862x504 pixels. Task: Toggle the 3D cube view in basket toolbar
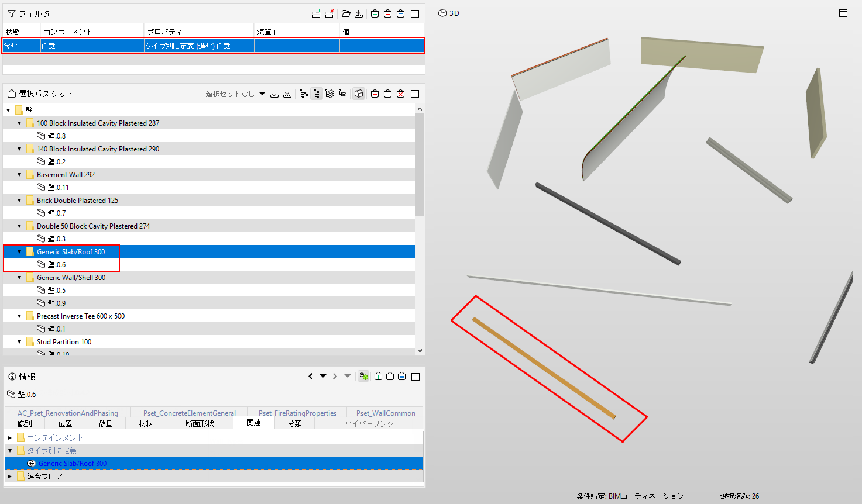click(359, 94)
